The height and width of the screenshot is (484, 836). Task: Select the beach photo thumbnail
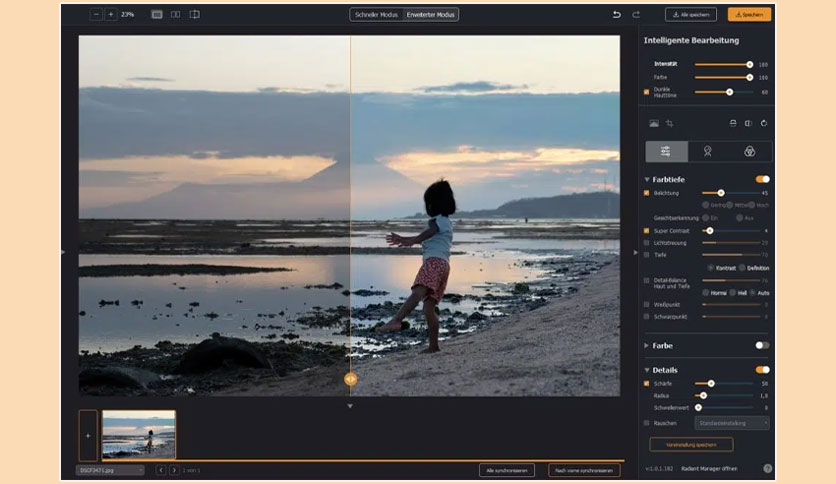tap(139, 434)
